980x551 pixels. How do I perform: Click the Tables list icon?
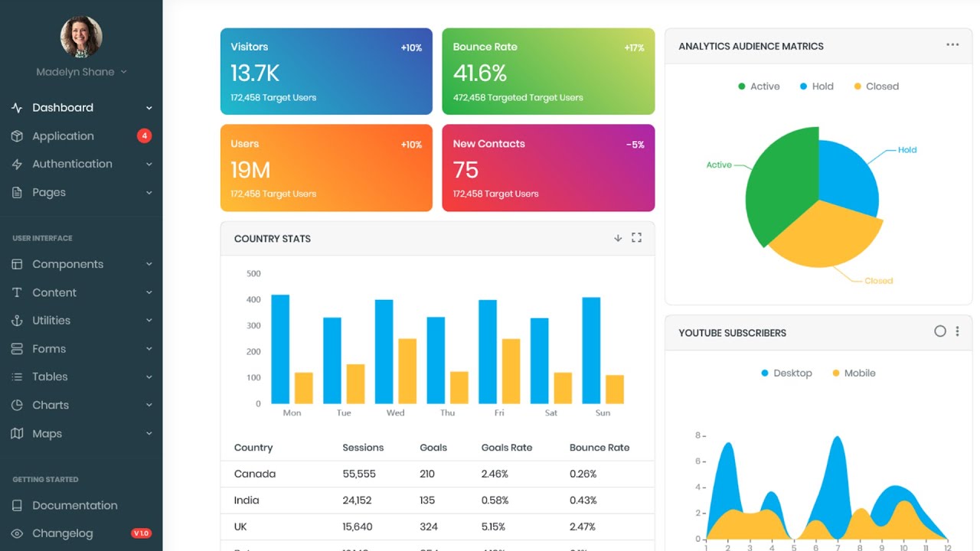pos(17,377)
